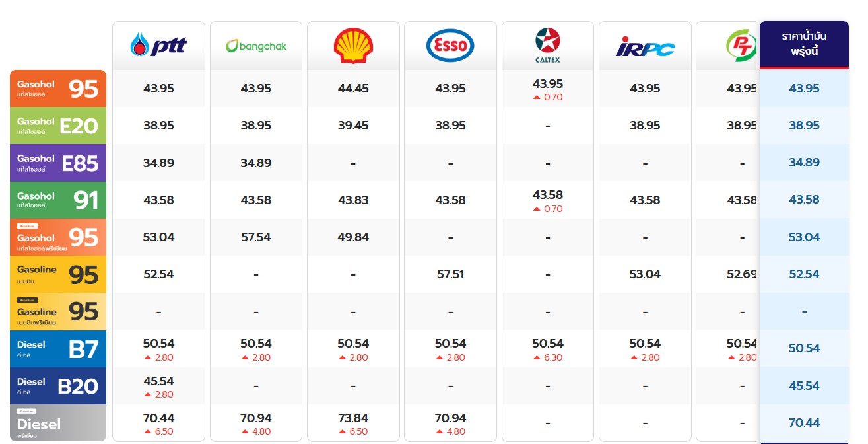Click PTT's Gasohol 95 price 43.95

(158, 89)
